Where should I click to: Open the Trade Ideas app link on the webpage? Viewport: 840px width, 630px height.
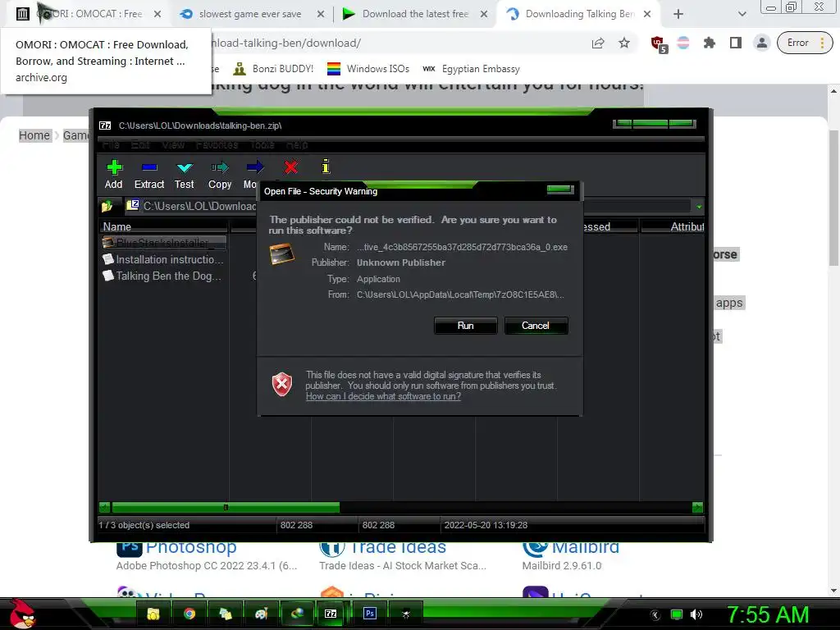tap(398, 547)
